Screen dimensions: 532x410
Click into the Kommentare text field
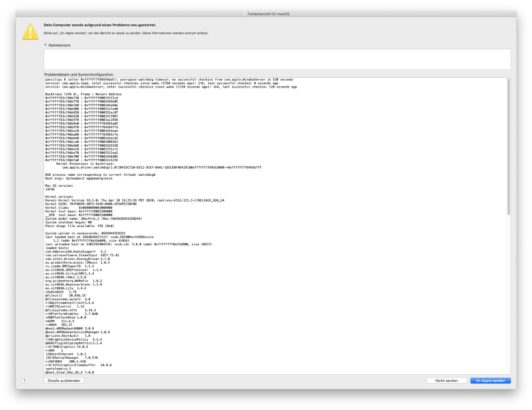277,59
